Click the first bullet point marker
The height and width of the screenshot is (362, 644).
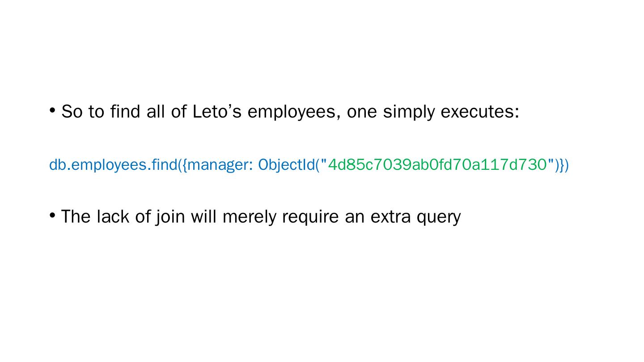(x=52, y=110)
